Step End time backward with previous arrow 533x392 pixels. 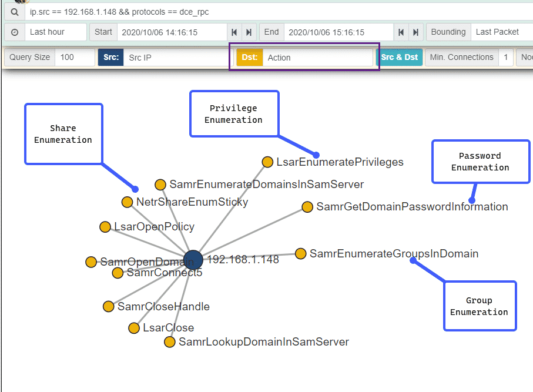pos(402,32)
